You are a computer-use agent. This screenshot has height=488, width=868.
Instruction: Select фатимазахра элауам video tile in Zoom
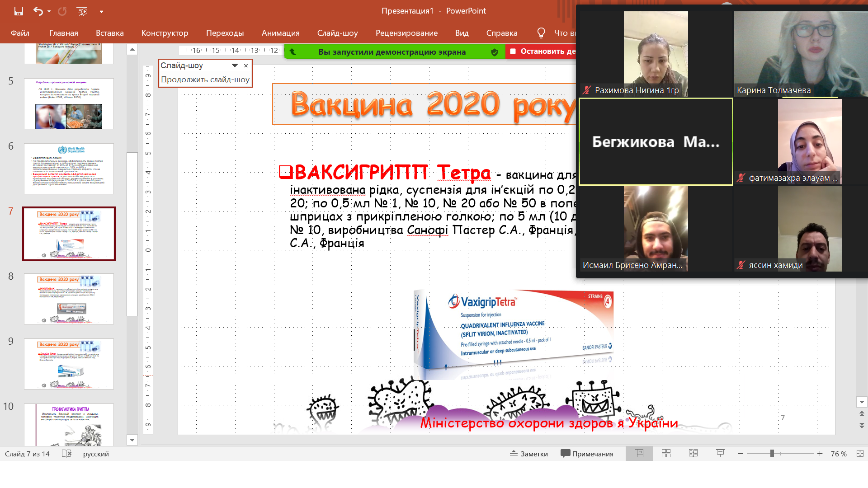pos(801,141)
